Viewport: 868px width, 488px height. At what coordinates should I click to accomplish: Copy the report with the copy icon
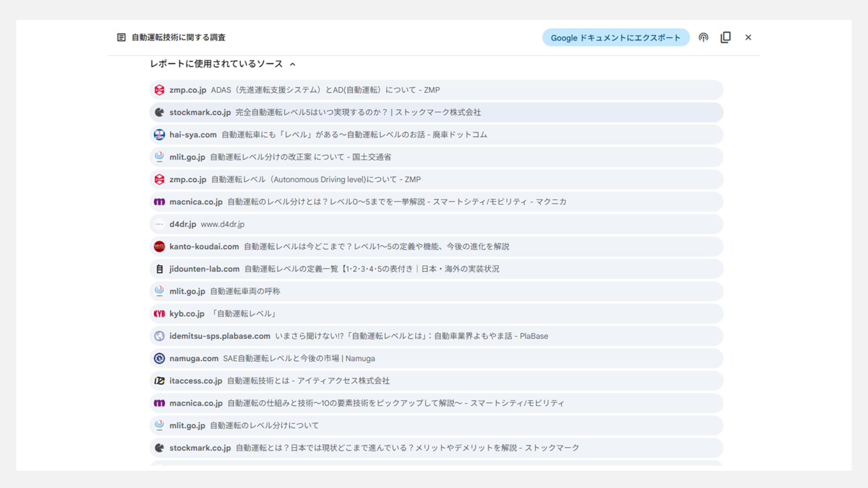pyautogui.click(x=725, y=37)
